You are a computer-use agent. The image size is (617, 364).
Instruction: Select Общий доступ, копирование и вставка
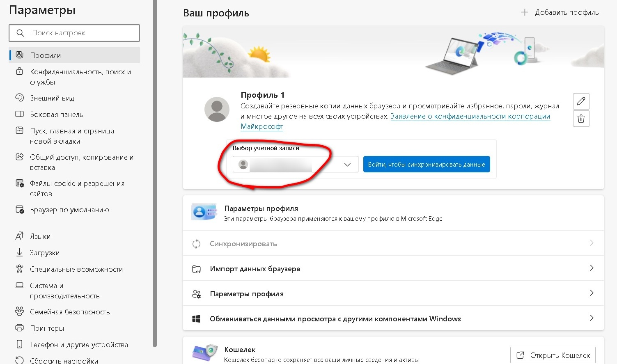pyautogui.click(x=74, y=162)
